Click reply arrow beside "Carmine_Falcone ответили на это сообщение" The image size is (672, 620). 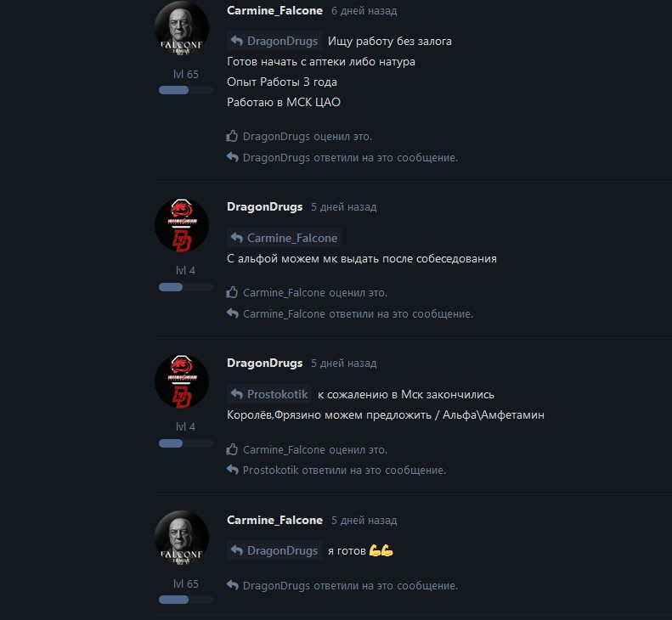click(232, 313)
